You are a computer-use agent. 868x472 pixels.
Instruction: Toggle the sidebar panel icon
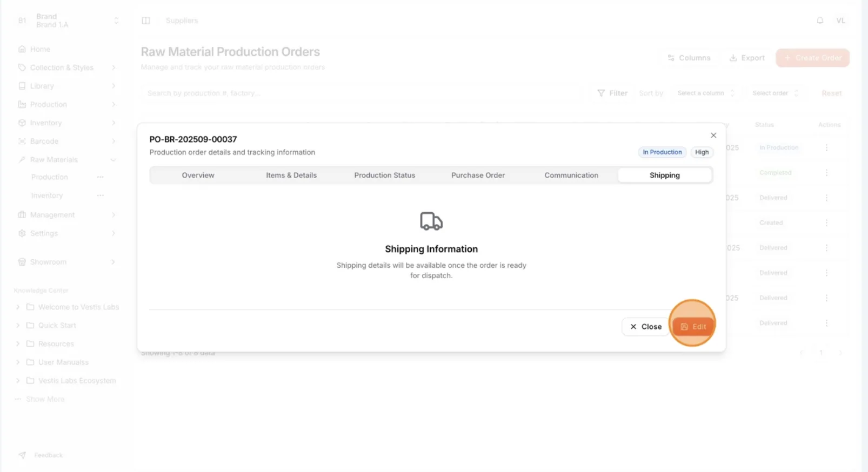tap(146, 21)
